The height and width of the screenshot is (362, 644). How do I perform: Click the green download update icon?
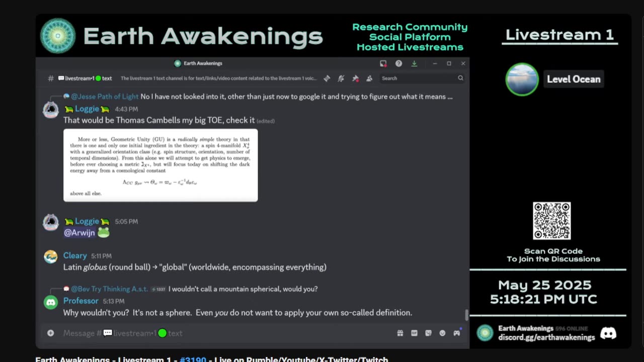(414, 63)
